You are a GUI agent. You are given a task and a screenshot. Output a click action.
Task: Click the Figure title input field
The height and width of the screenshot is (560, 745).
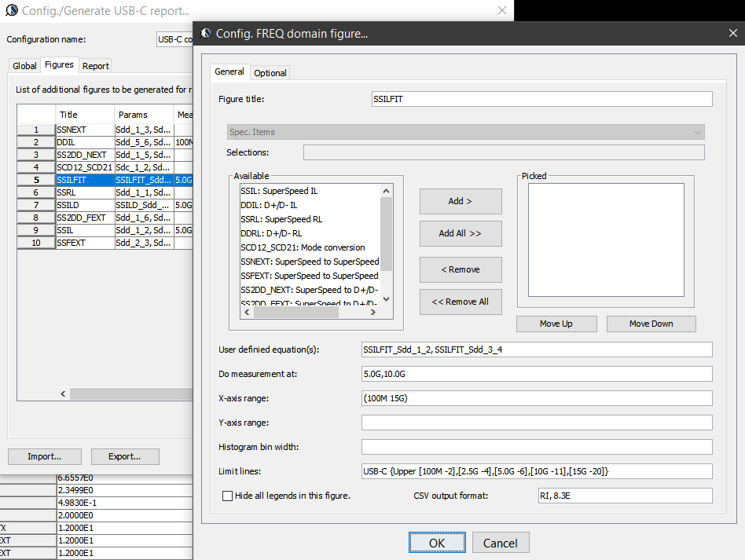pyautogui.click(x=541, y=99)
